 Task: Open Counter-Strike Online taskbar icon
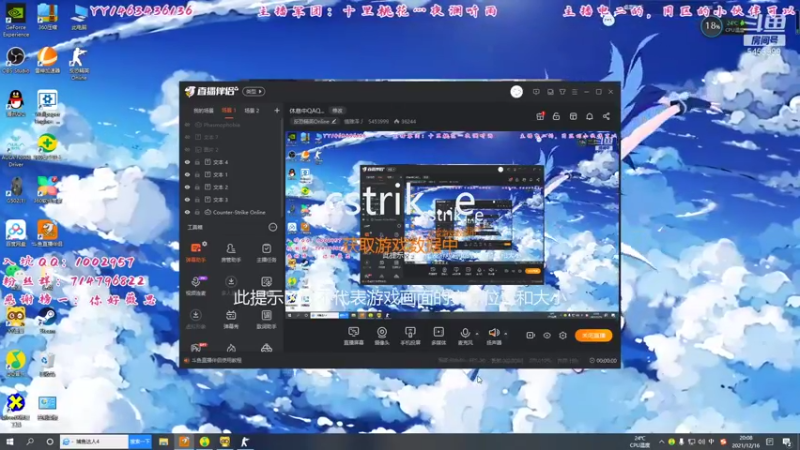pyautogui.click(x=245, y=442)
